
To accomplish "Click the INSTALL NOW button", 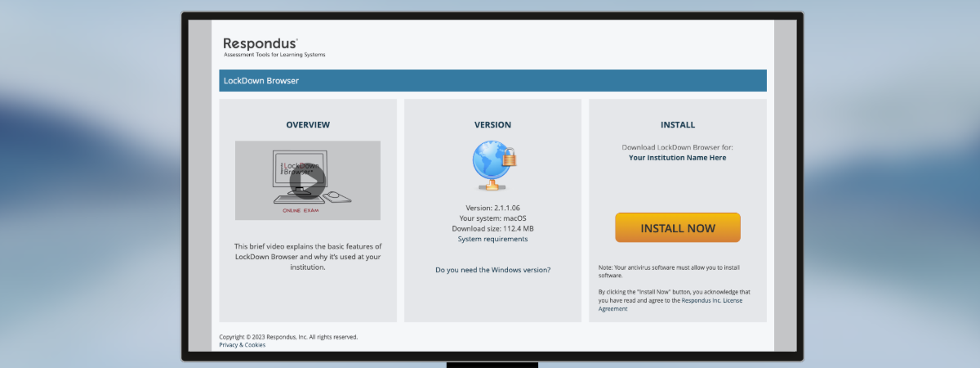I will pyautogui.click(x=678, y=228).
